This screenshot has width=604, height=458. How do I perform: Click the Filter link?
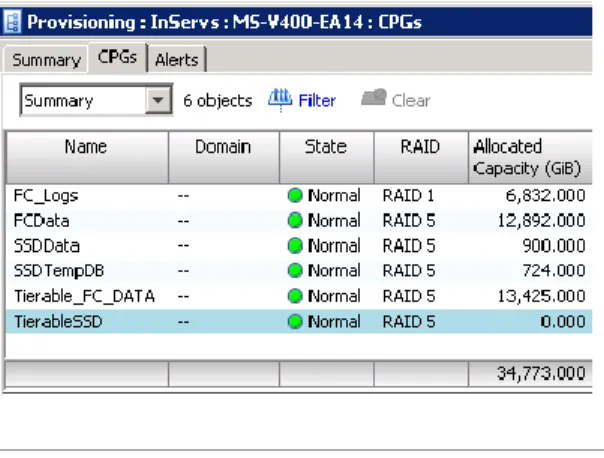(317, 101)
